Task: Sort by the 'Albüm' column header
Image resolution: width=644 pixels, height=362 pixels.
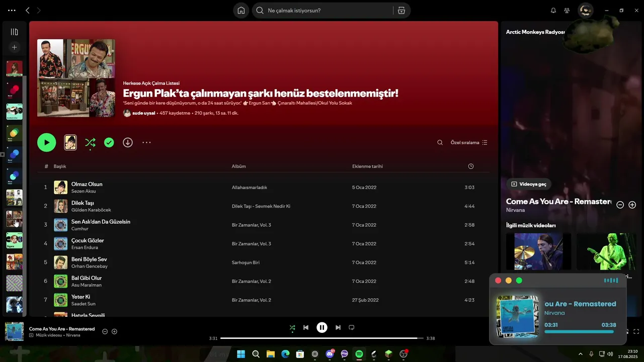Action: point(238,166)
